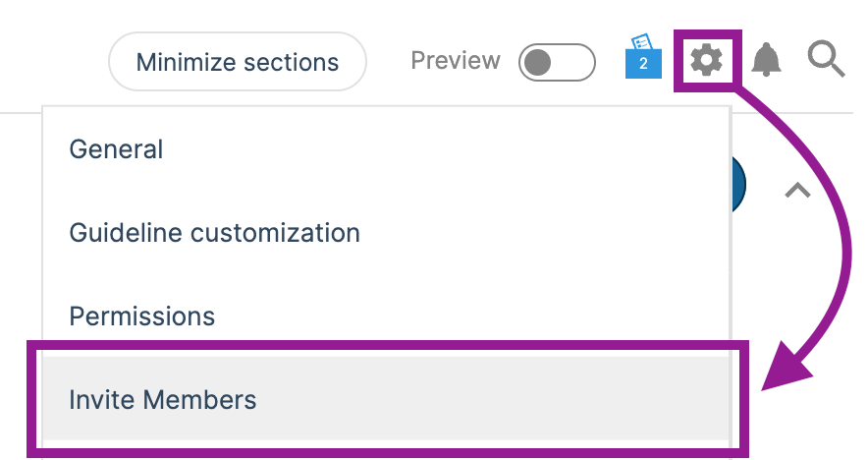Open the blue ballot box icon

point(643,57)
